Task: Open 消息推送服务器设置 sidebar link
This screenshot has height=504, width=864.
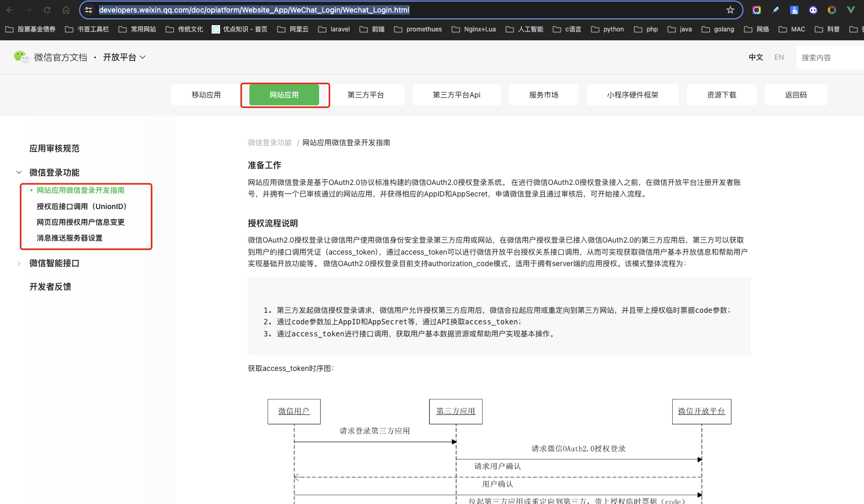Action: (x=70, y=238)
